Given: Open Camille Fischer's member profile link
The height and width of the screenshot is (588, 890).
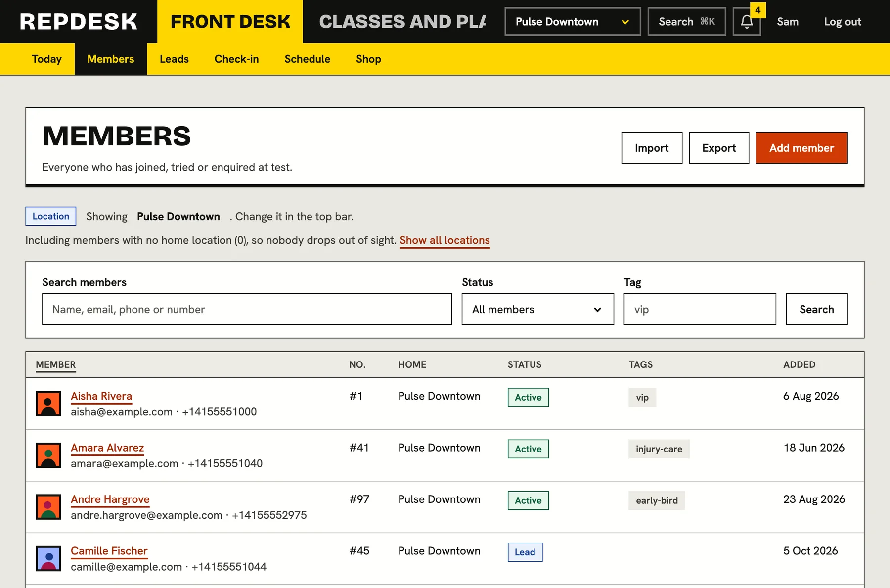Looking at the screenshot, I should pyautogui.click(x=109, y=551).
